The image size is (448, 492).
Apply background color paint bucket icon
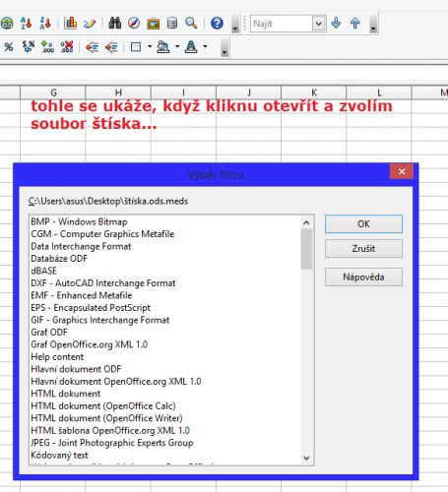click(x=163, y=47)
